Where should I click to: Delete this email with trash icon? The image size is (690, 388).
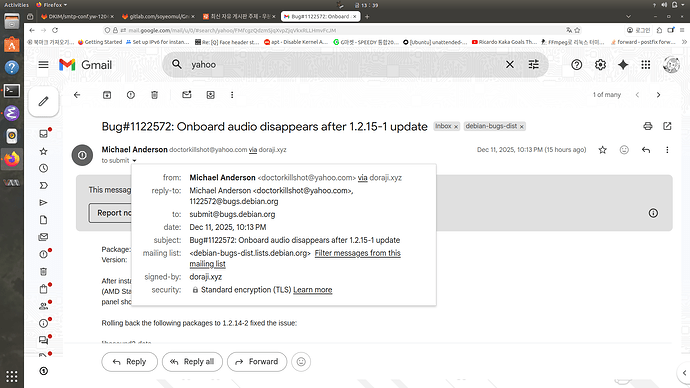click(x=154, y=95)
